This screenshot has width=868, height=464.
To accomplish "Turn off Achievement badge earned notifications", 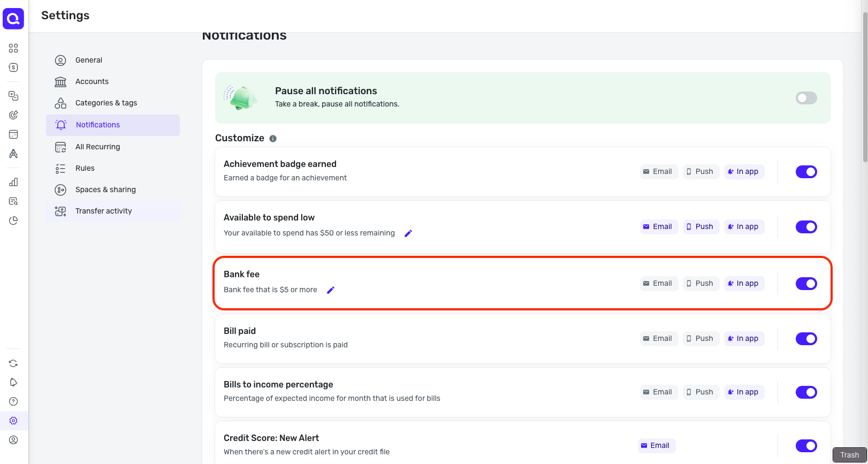I will [806, 172].
